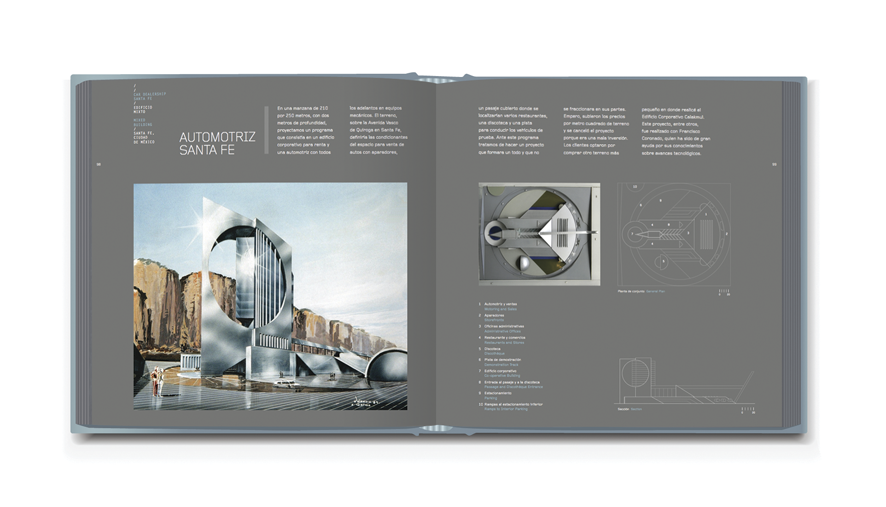
Task: Click paragraph starting 'un pasaje cubierto donde'
Action: 513,130
